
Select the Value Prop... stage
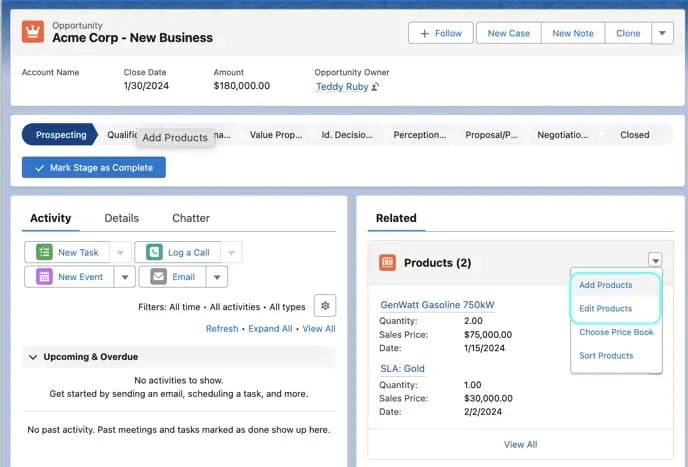[x=276, y=135]
